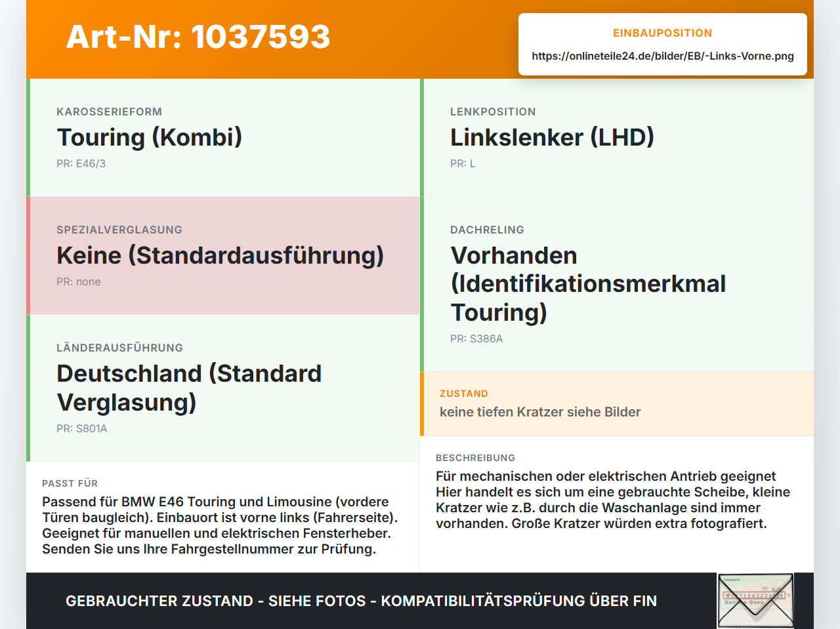Click the red Spezialverglasung Keine card
Viewport: 840px width, 629px height.
click(223, 256)
